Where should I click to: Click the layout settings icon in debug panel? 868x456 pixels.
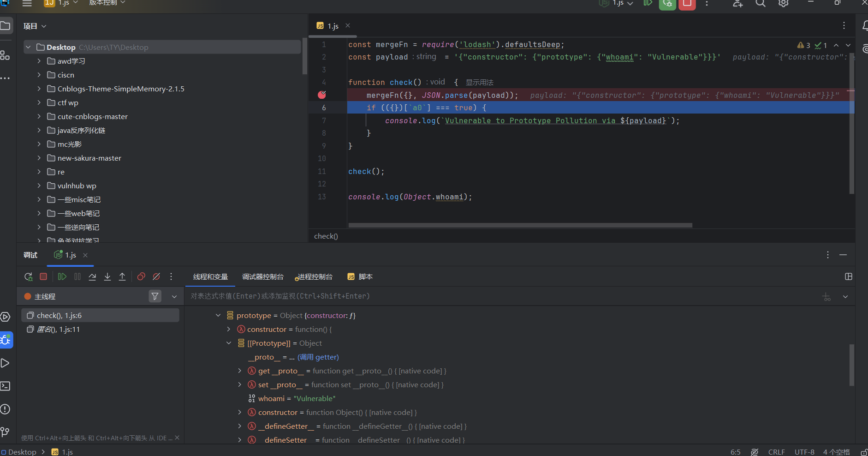click(848, 276)
